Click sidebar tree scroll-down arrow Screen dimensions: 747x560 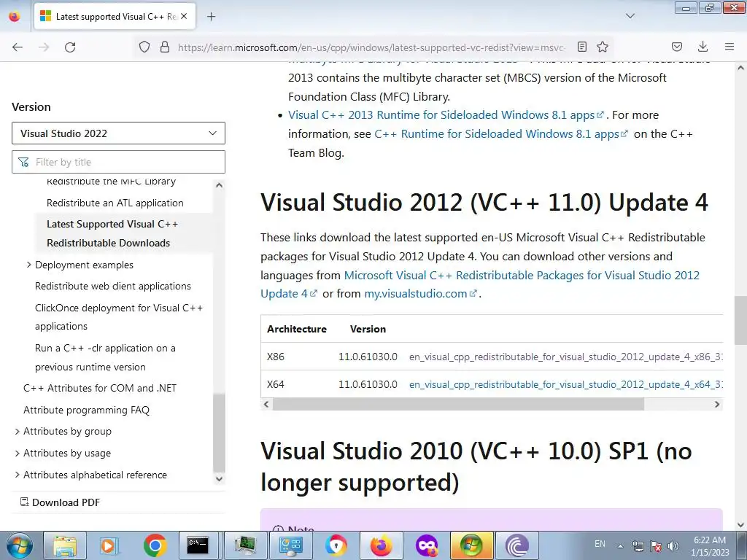pyautogui.click(x=219, y=479)
